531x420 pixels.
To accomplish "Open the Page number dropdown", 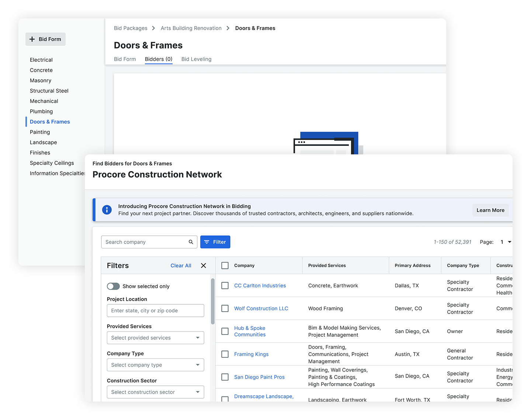I will (506, 242).
